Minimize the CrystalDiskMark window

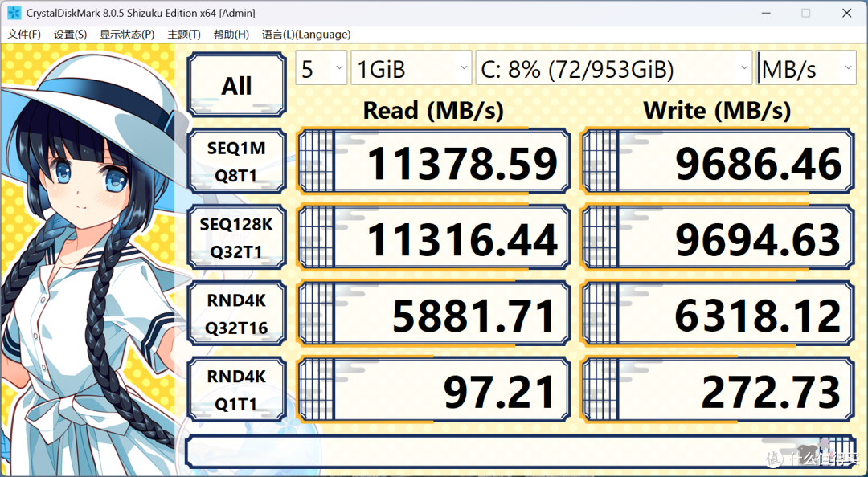(766, 13)
